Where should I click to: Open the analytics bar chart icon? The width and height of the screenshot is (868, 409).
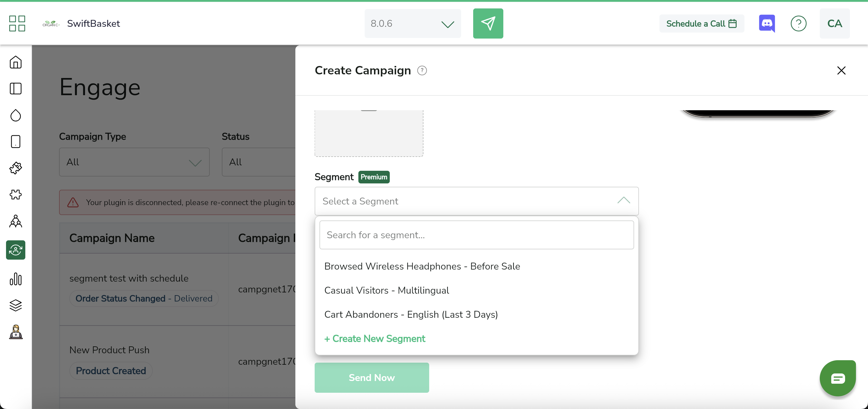click(15, 279)
